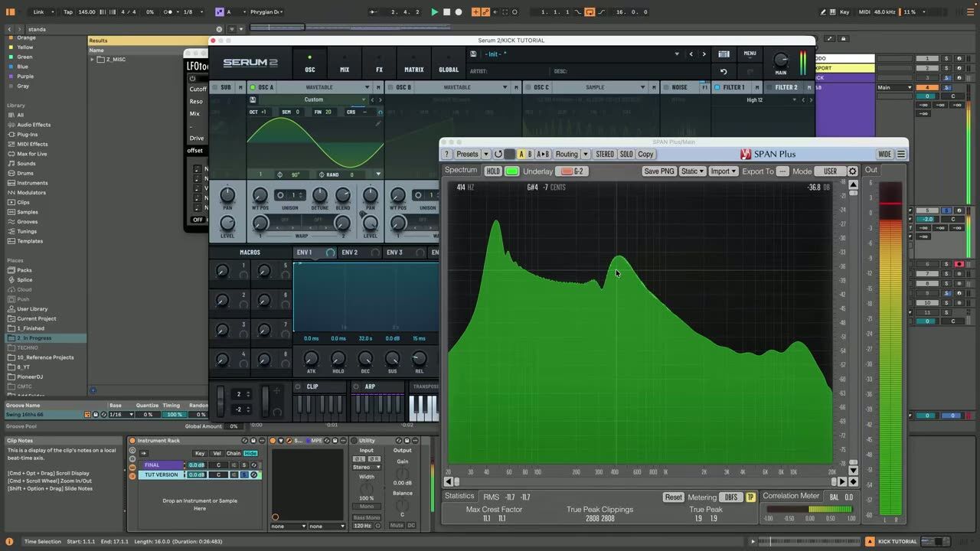Click SPAN Plus reset circular-arrow icon
980x551 pixels.
[x=498, y=154]
